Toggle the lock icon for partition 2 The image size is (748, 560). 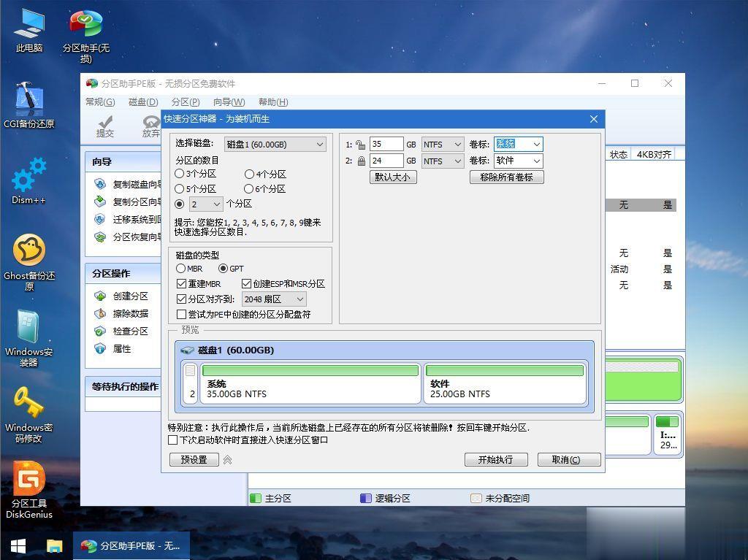click(x=362, y=161)
